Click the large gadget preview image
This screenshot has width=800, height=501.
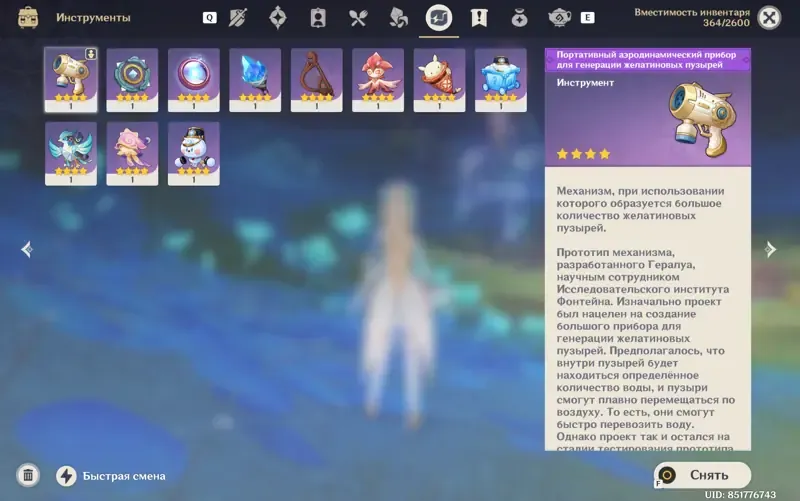[x=703, y=119]
